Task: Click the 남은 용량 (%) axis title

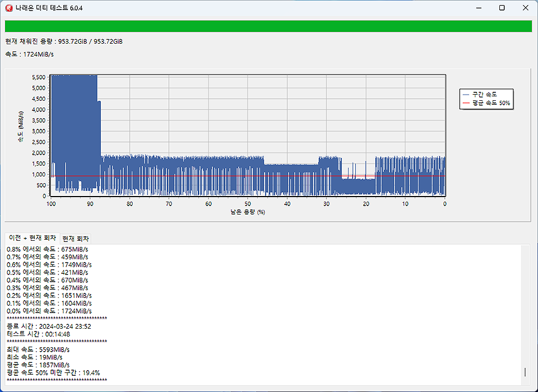Action: pos(247,213)
